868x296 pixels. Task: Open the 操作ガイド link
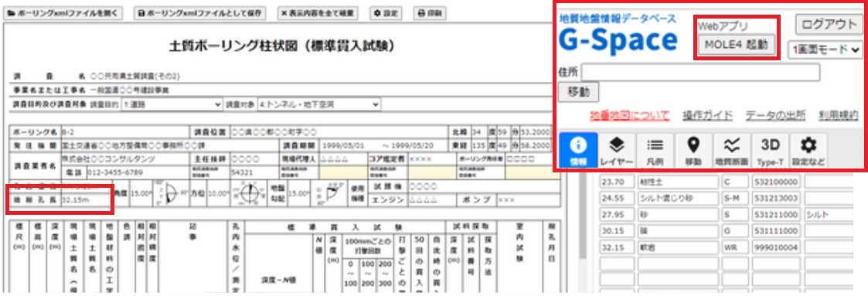tap(707, 115)
